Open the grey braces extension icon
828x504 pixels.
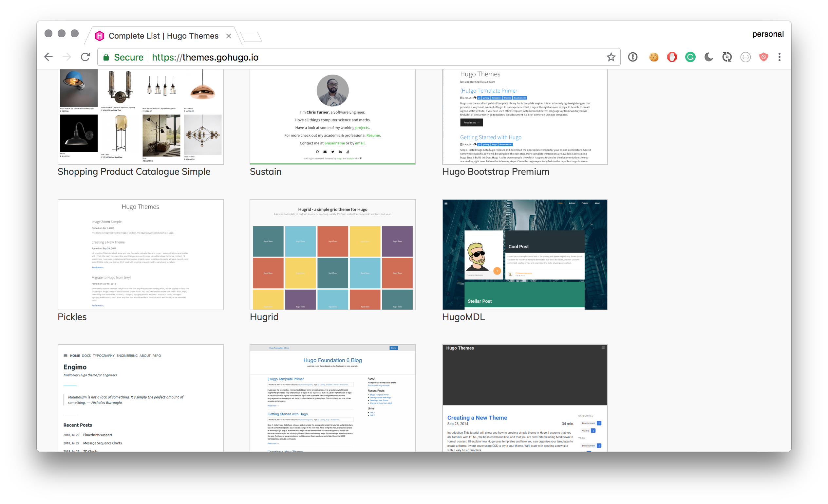click(745, 57)
